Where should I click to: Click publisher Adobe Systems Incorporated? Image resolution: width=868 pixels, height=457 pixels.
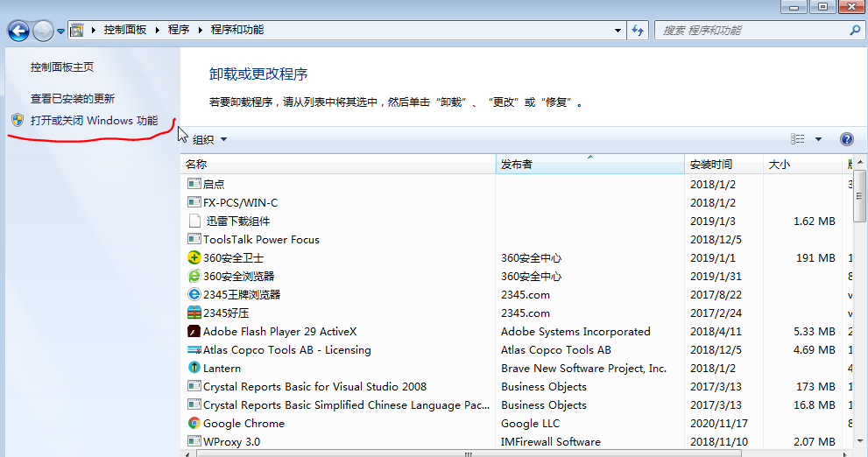(x=575, y=332)
